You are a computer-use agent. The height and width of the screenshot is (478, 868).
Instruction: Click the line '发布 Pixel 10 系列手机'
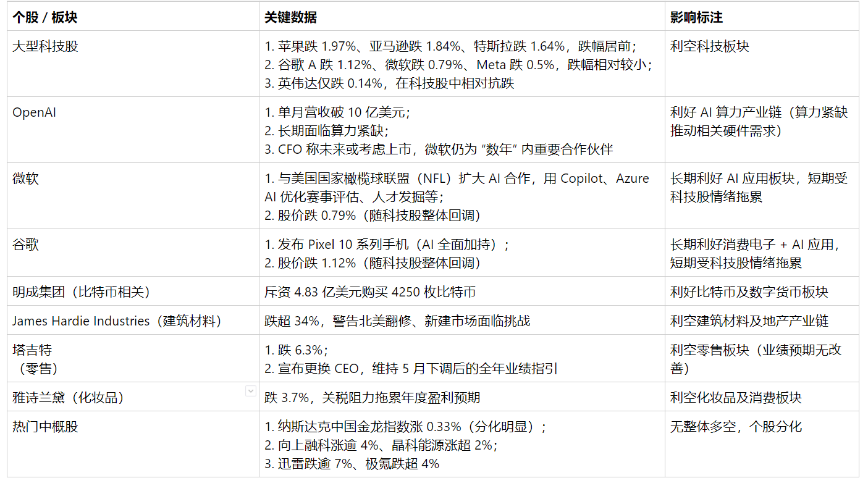[x=387, y=245]
